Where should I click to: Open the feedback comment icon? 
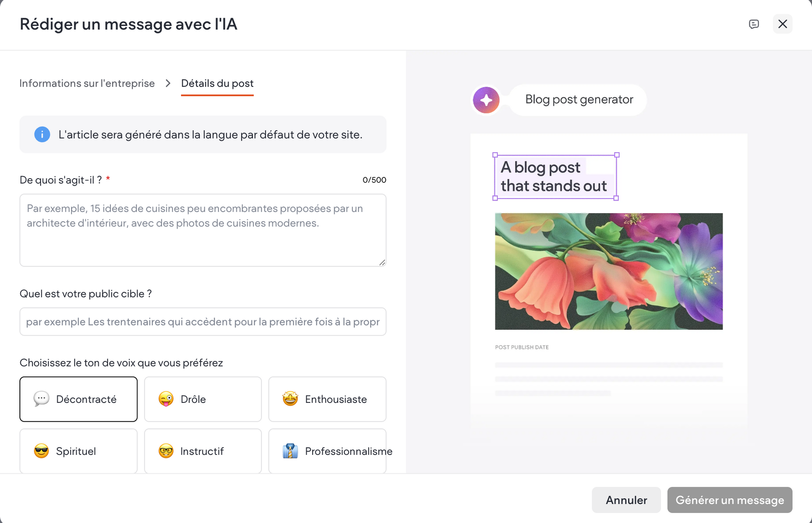point(754,24)
